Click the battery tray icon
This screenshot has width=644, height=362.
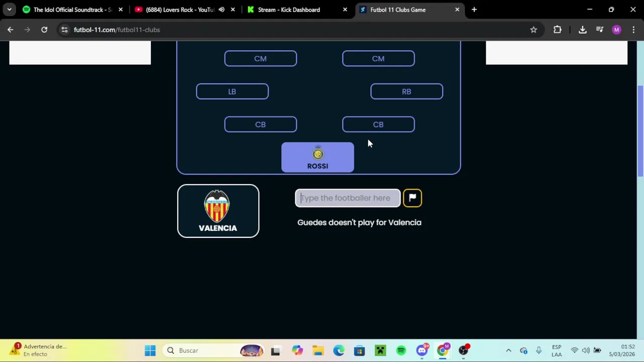click(x=597, y=350)
